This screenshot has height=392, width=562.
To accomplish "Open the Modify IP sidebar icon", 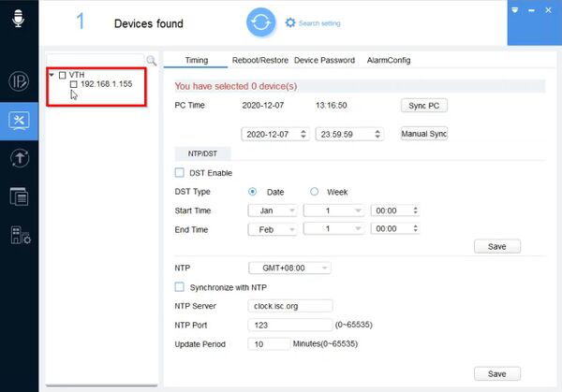I will tap(19, 81).
